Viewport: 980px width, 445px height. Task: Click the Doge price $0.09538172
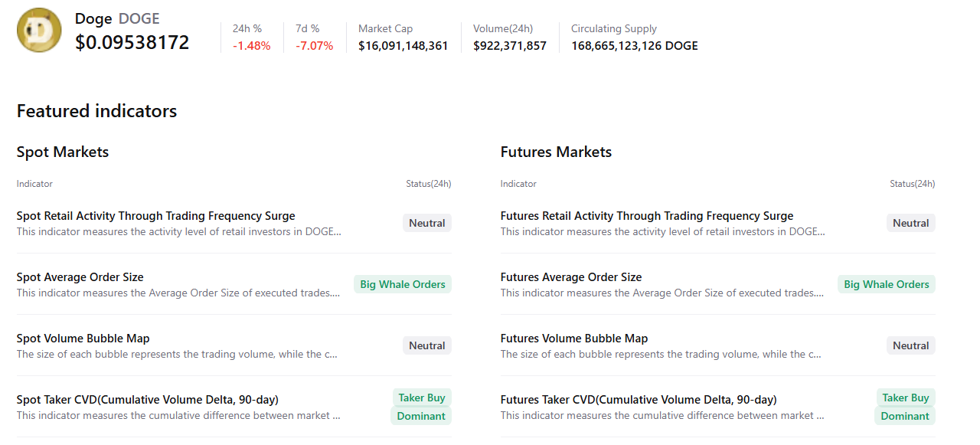tap(131, 42)
